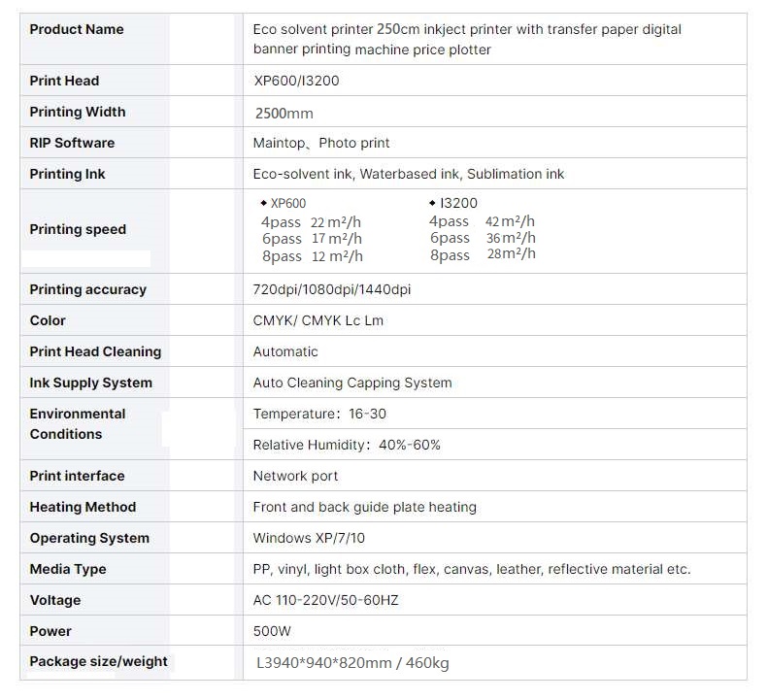Click the AC 110-220V/50-60HZ voltage value
This screenshot has width=768, height=700.
tap(325, 600)
